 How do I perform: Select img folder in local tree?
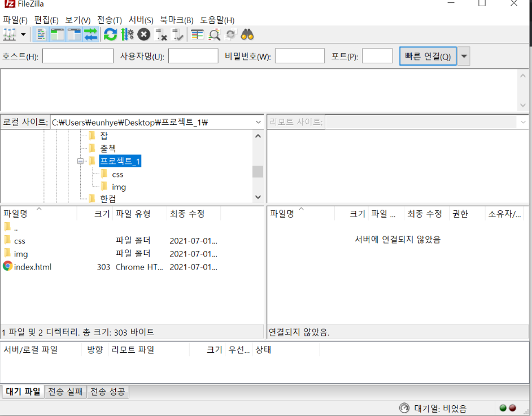click(x=119, y=187)
